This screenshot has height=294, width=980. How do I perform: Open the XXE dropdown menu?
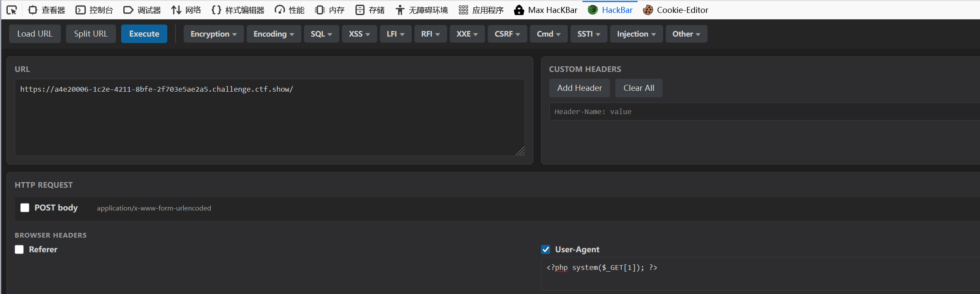[x=467, y=34]
